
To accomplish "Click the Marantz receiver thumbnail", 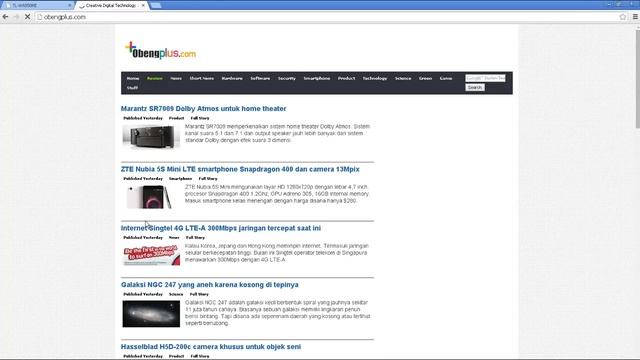I will click(151, 137).
